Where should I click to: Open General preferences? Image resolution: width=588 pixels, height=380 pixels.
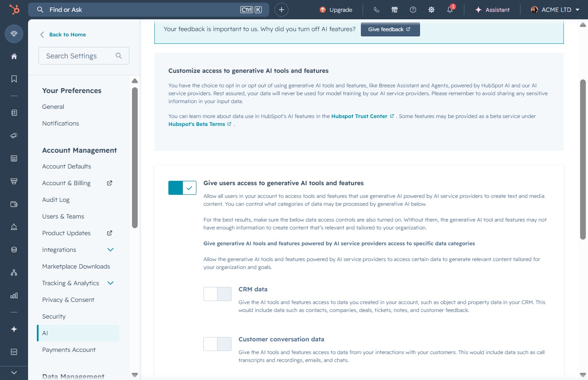(x=53, y=107)
